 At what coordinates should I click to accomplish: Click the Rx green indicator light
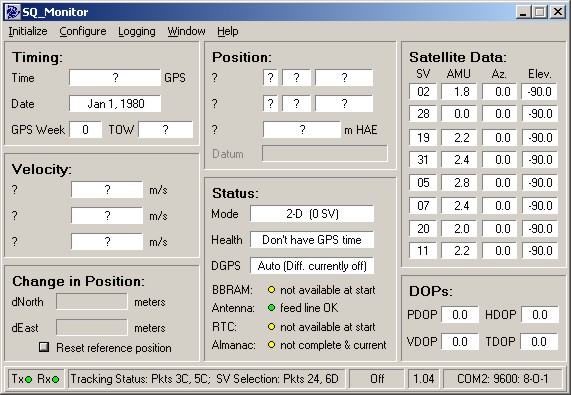(x=55, y=379)
